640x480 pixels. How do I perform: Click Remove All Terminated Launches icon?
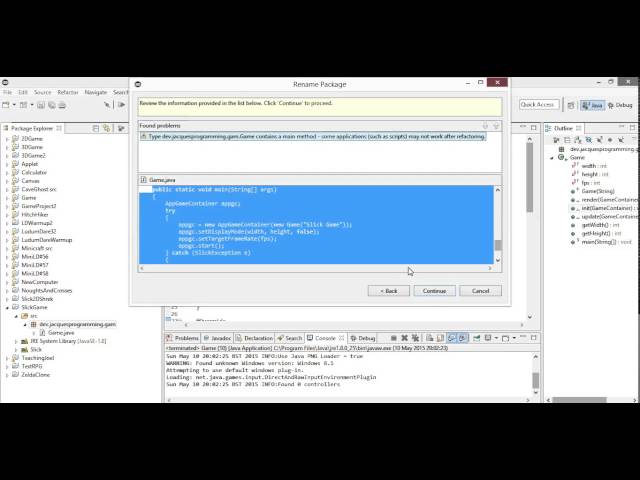click(x=415, y=338)
